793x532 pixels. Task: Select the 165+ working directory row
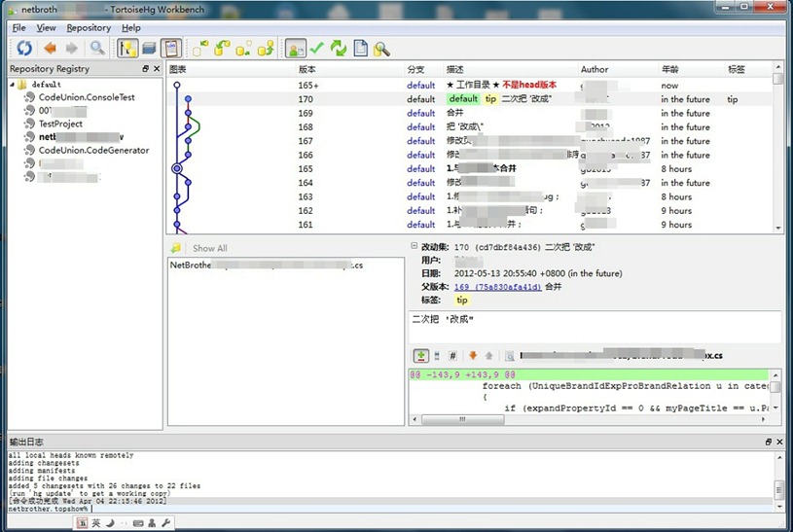tap(469, 85)
